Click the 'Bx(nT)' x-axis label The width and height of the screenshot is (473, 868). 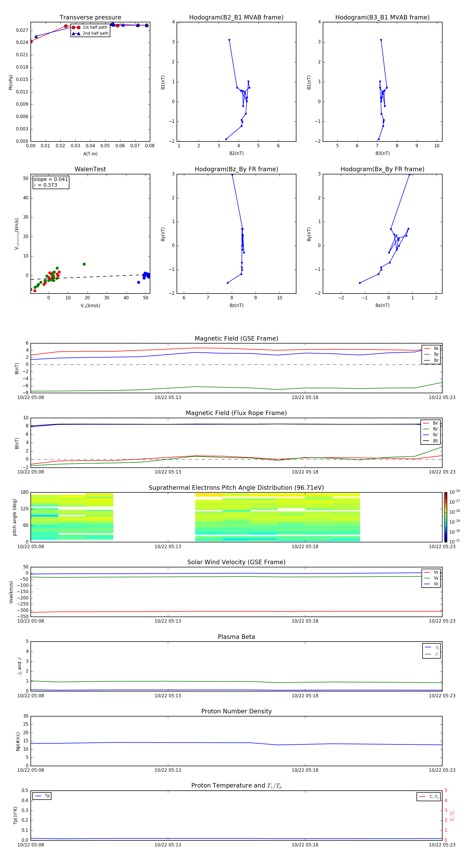(382, 305)
